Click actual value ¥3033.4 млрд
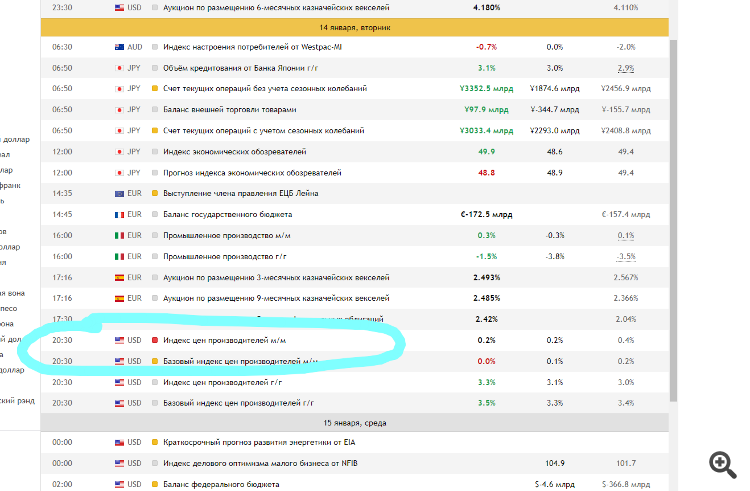Screen dimensions: 750x491 click(x=486, y=131)
